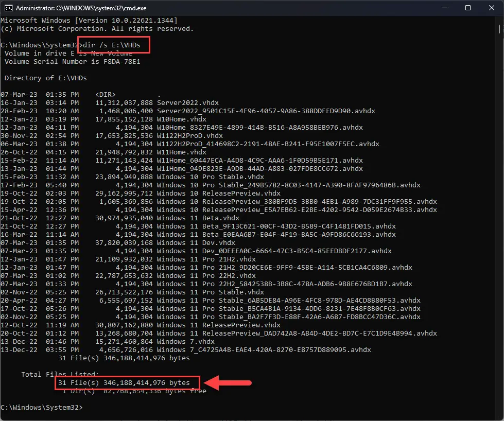Click Windows 11 Pro 22H2_5842538B avhdx entry
Viewport: 504px width, 421px height.
click(285, 284)
